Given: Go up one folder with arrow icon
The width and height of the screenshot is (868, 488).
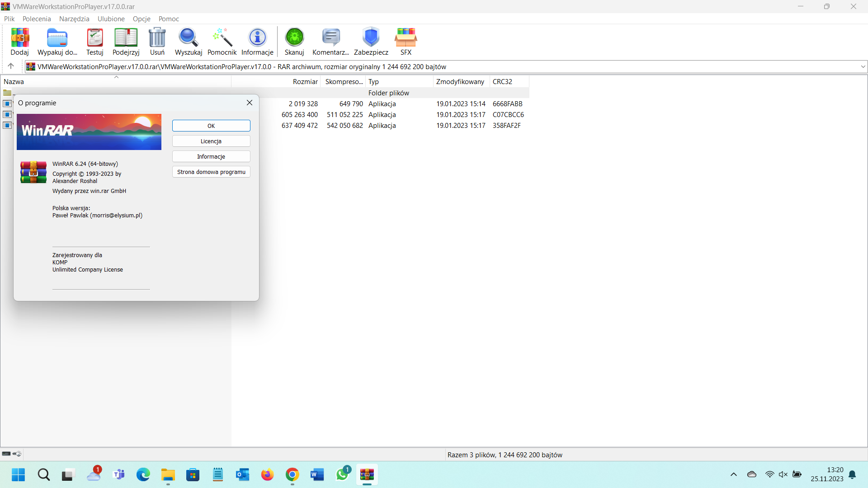Looking at the screenshot, I should click(x=11, y=66).
